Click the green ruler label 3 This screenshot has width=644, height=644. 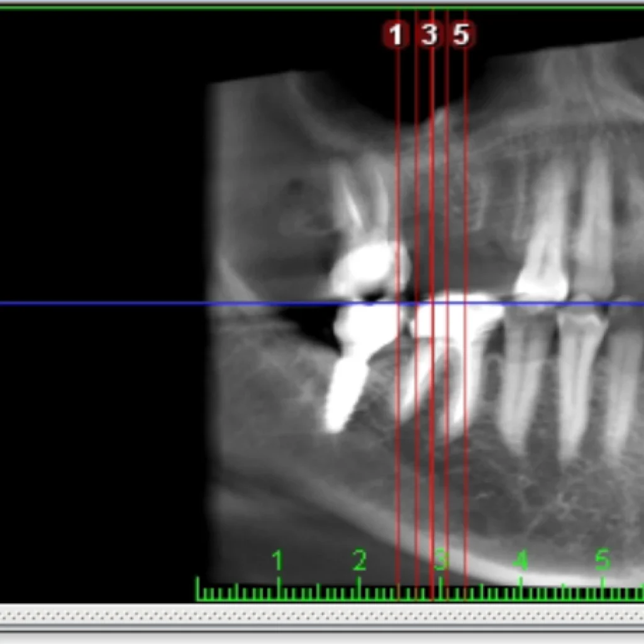[440, 559]
